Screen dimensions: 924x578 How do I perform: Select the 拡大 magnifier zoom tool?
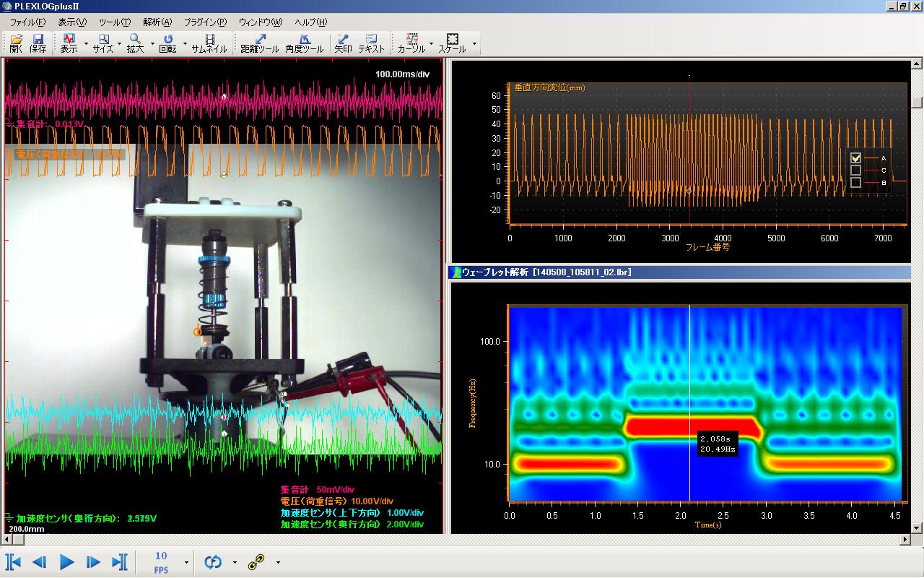pos(135,43)
